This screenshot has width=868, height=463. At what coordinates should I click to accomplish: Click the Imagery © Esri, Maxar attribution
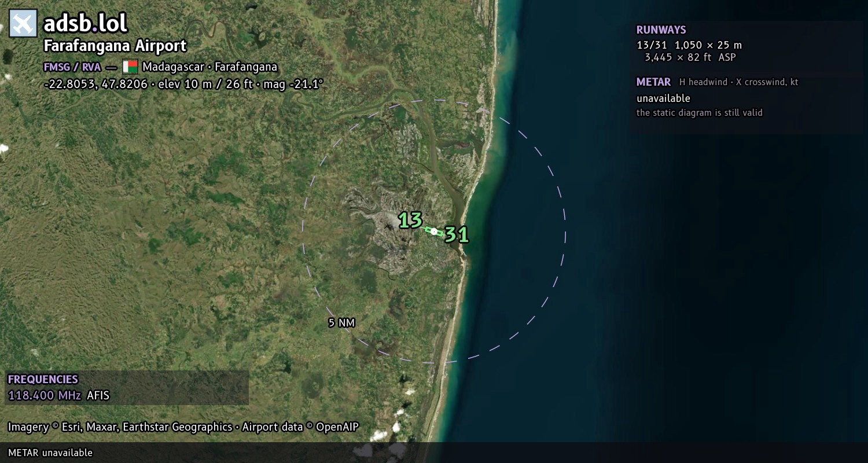coord(120,427)
